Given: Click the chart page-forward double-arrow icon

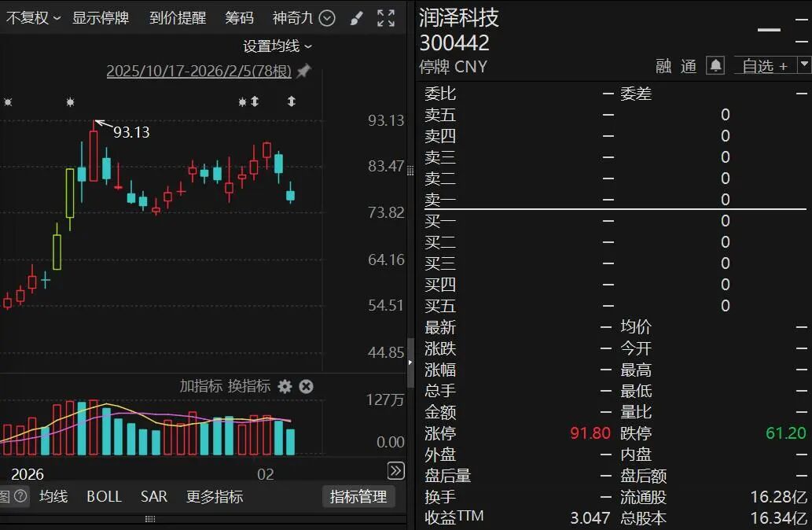Looking at the screenshot, I should click(x=397, y=469).
